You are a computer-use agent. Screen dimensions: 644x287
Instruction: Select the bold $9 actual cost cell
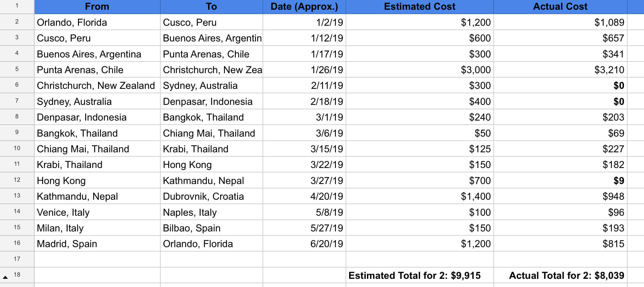[x=560, y=181]
